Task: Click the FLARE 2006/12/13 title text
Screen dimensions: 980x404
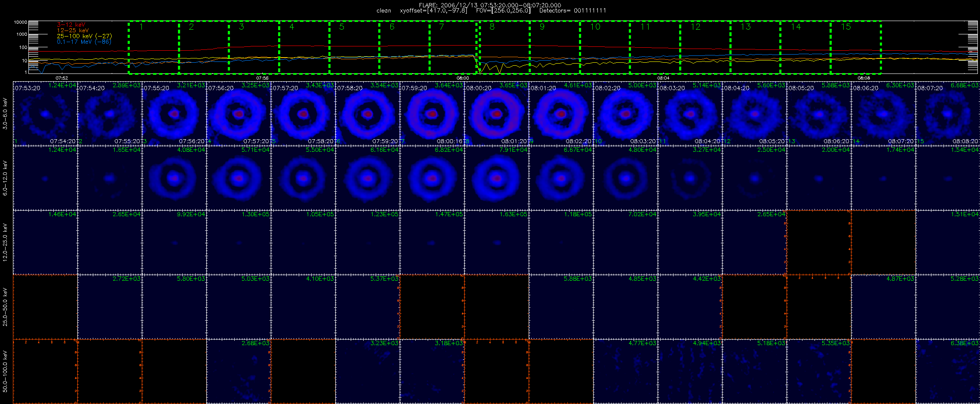Action: coord(490,5)
